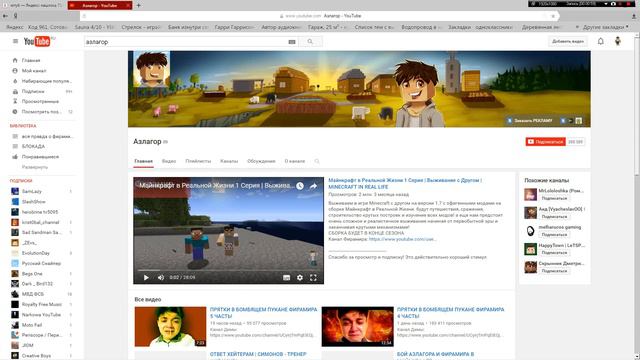Image resolution: width=640 pixels, height=360 pixels.
Task: Click the Мой канал sidebar icon
Action: click(x=15, y=71)
